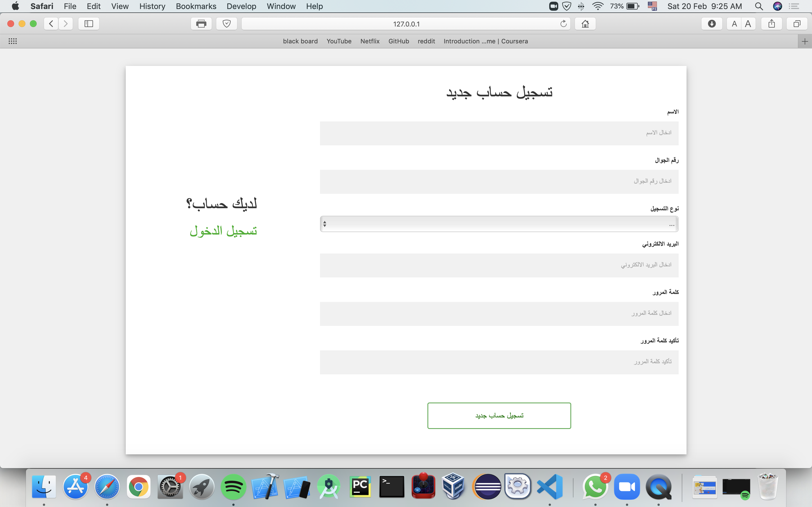
Task: Open the Develop menu
Action: [x=241, y=6]
